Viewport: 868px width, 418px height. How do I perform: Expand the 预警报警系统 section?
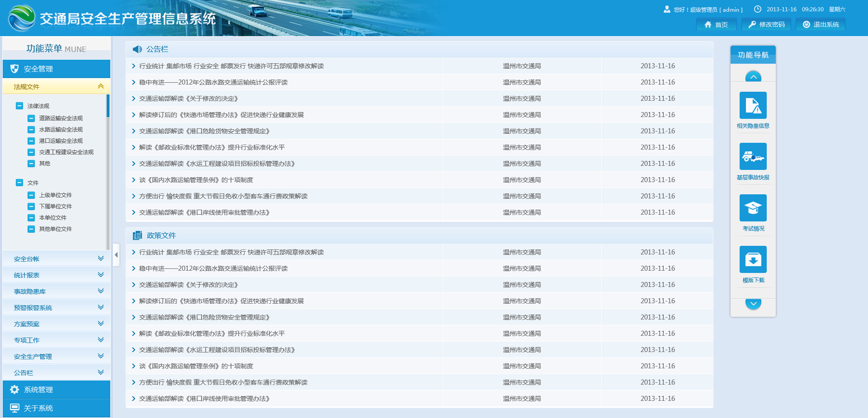tap(57, 307)
